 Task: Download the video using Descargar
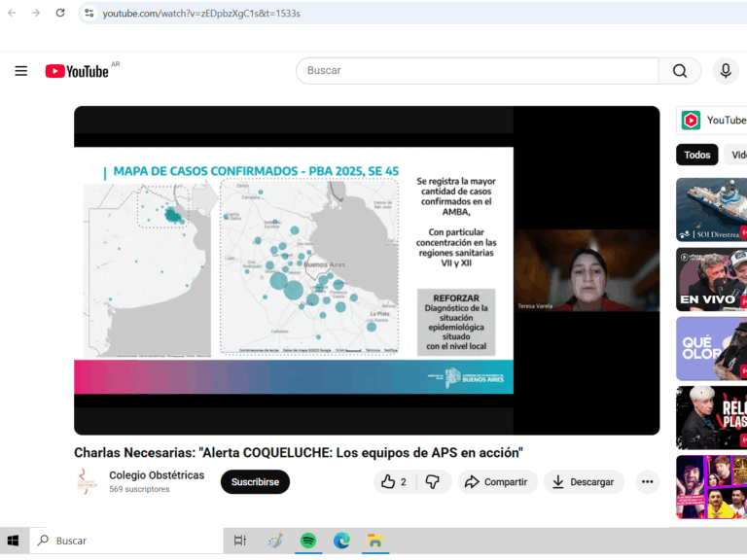coord(584,482)
